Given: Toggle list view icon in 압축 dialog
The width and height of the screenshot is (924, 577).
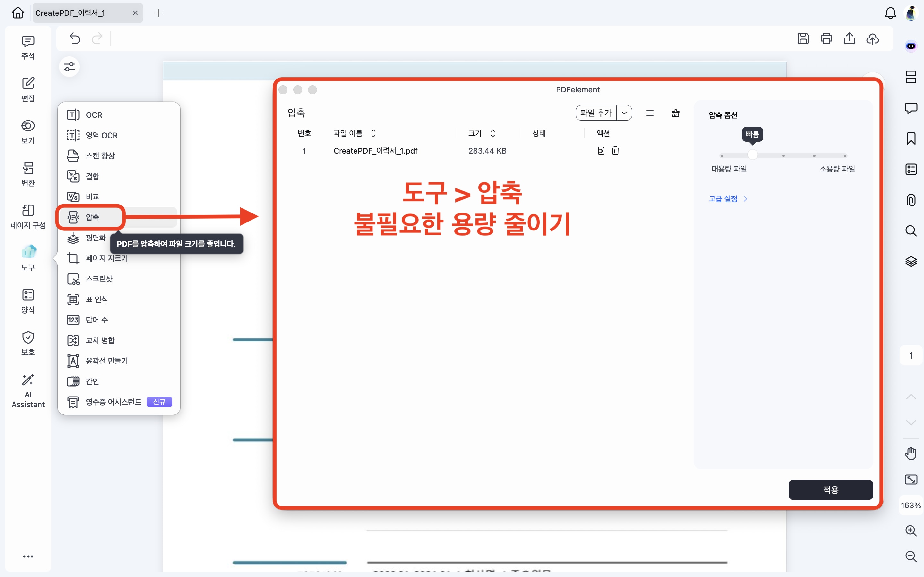Looking at the screenshot, I should [x=650, y=113].
